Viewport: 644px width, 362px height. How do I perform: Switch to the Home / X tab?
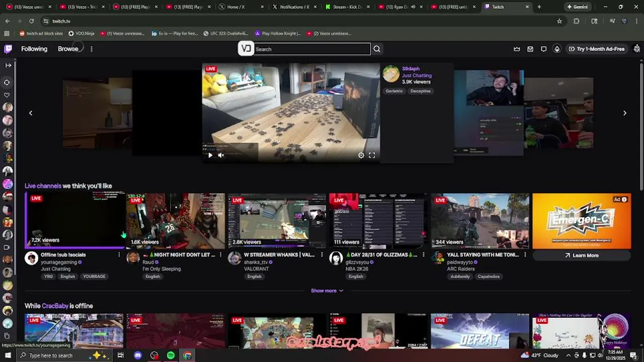[242, 7]
